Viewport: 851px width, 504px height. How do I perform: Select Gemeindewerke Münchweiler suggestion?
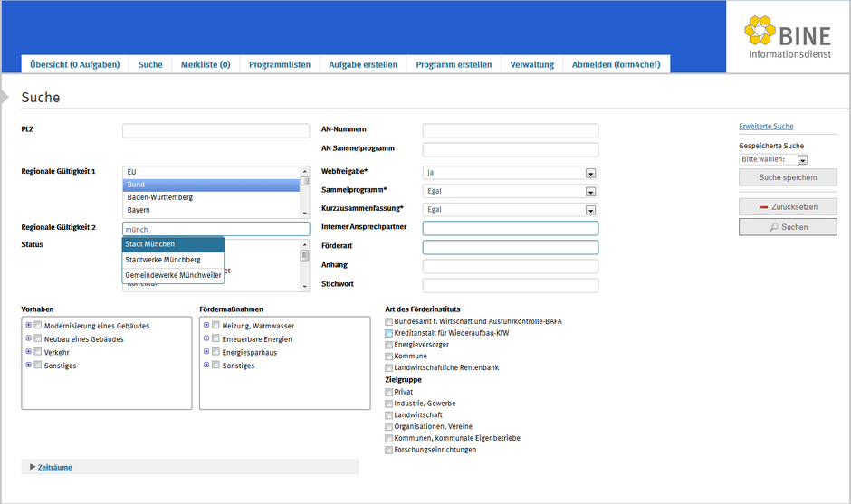173,275
